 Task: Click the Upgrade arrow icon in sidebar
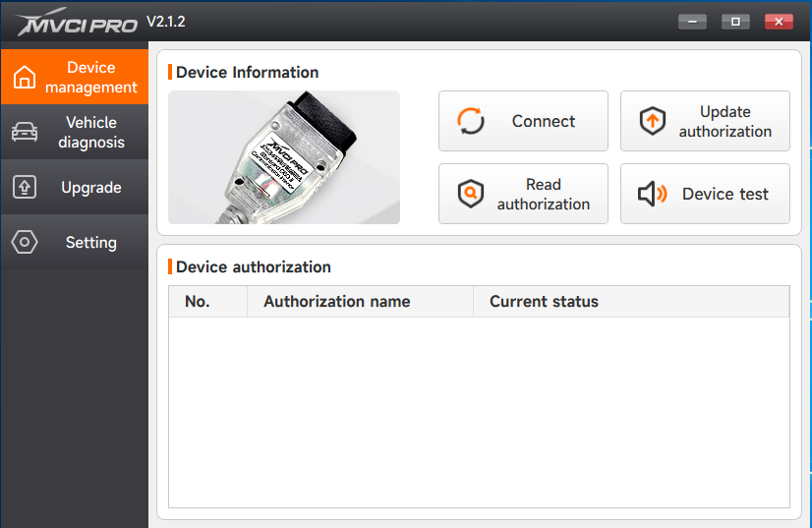25,188
